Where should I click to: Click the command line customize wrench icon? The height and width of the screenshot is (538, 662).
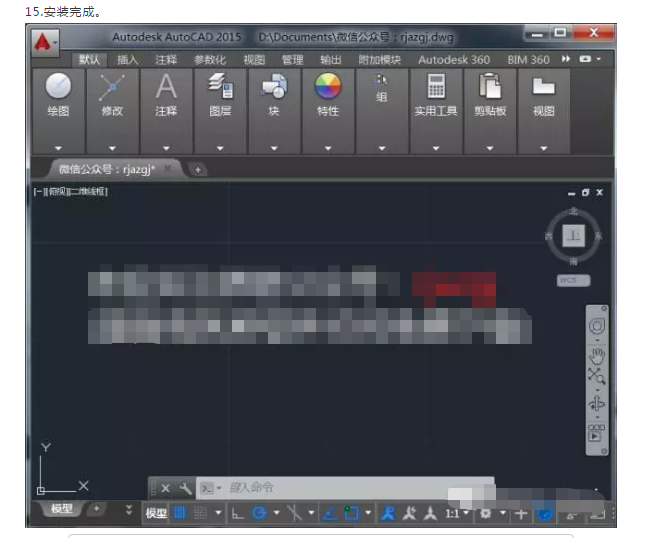click(x=185, y=488)
